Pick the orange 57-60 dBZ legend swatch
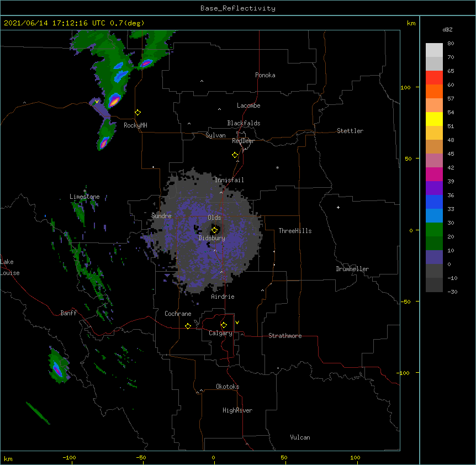Image resolution: width=476 pixels, height=465 pixels. pos(434,91)
